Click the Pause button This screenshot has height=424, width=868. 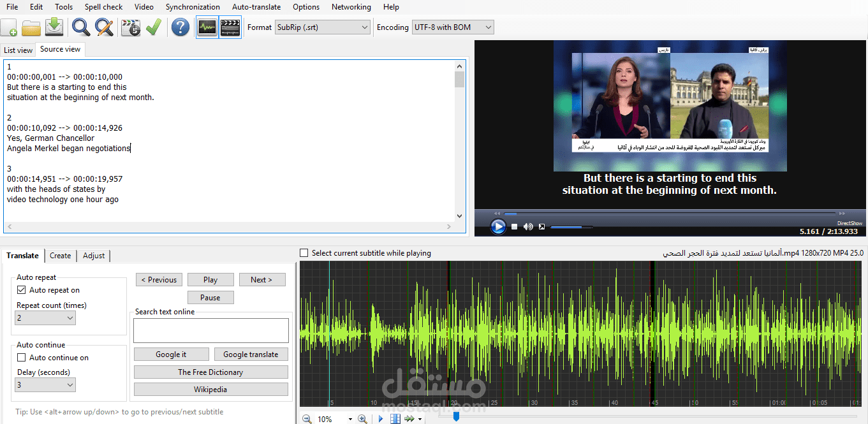click(210, 298)
